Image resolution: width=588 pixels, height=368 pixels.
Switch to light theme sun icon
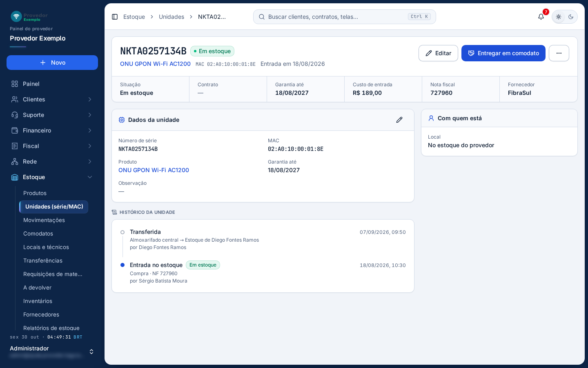click(x=559, y=17)
